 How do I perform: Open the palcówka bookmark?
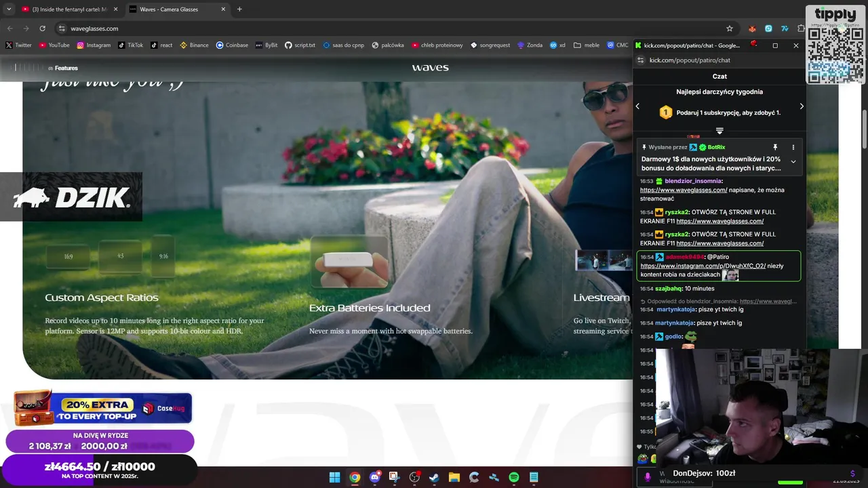coord(388,45)
